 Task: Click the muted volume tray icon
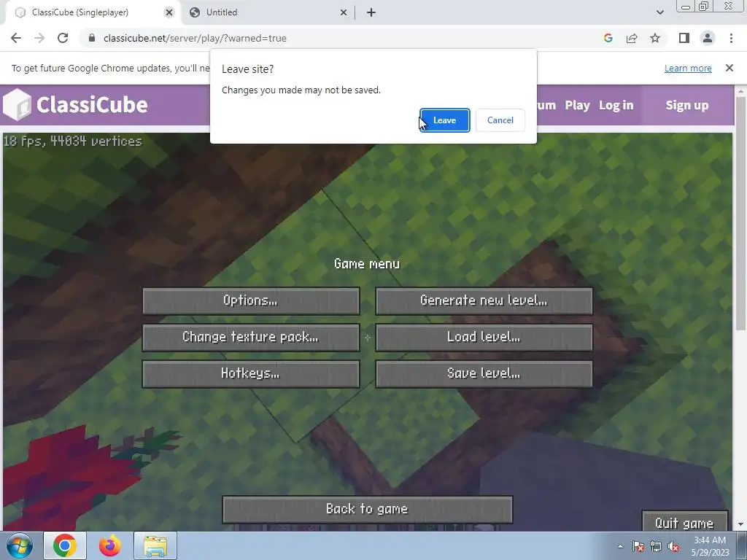(673, 546)
